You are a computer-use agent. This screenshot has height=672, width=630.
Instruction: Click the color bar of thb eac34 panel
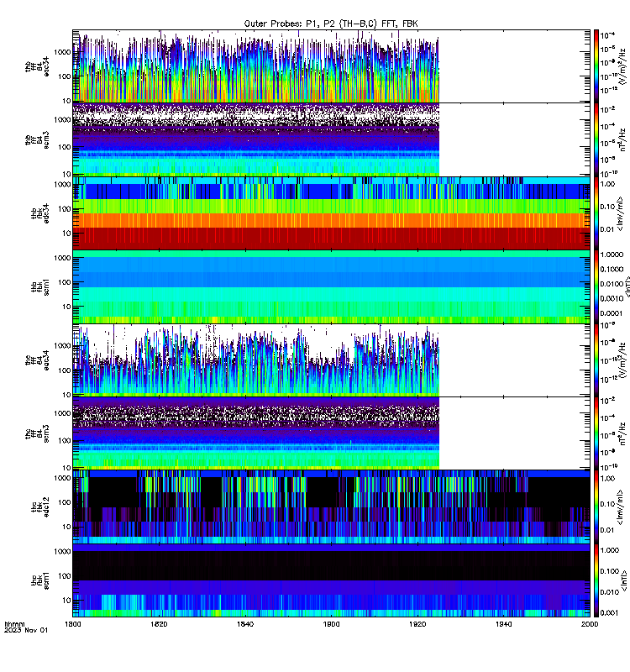coord(596,66)
